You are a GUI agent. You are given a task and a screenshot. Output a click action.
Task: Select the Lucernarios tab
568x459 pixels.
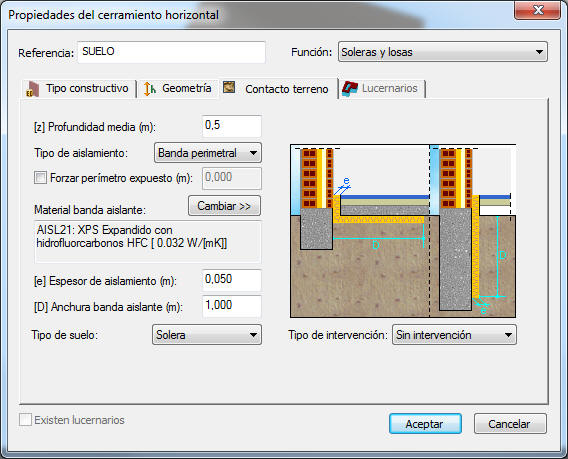[382, 89]
